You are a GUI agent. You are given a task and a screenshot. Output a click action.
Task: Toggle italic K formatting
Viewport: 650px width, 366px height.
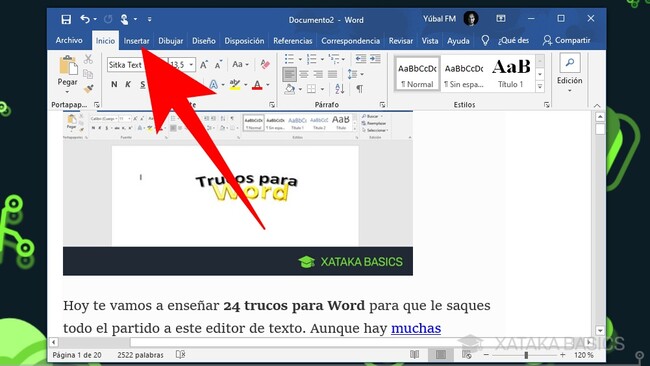[128, 85]
